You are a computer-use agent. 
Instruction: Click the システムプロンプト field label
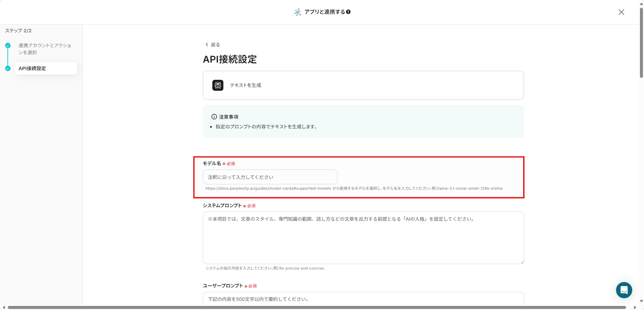(222, 205)
